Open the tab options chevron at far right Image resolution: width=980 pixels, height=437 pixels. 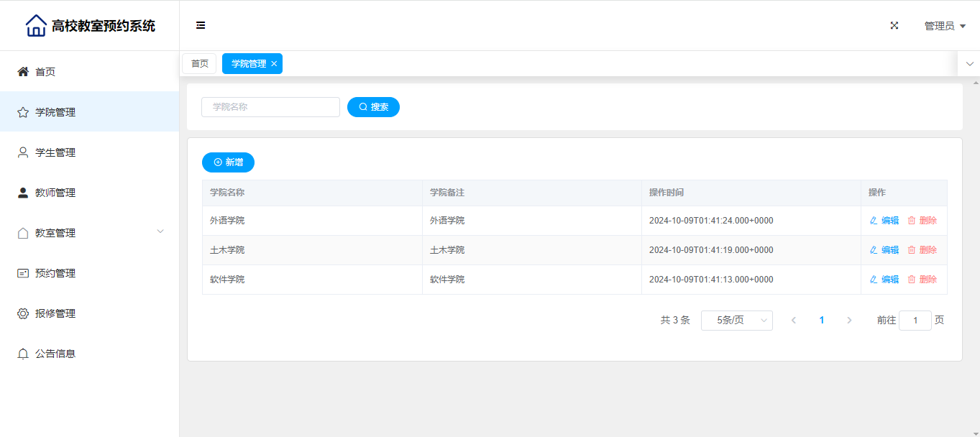click(x=969, y=64)
